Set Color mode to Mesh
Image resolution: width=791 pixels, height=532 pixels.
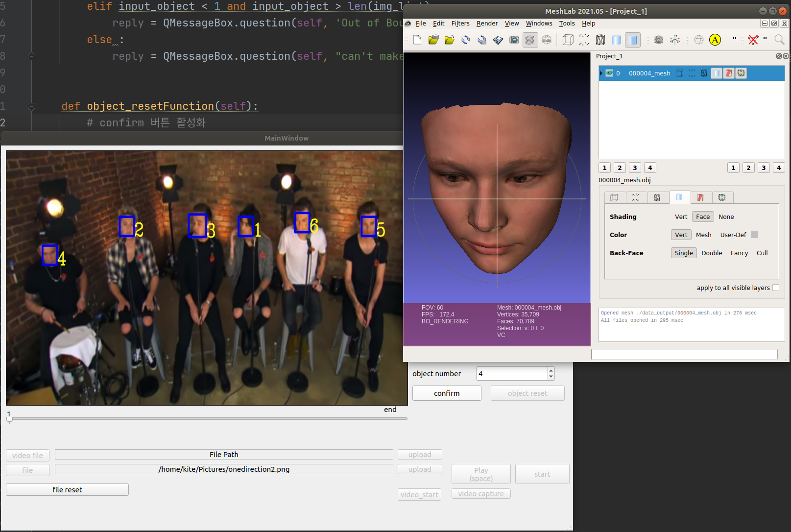(x=703, y=235)
